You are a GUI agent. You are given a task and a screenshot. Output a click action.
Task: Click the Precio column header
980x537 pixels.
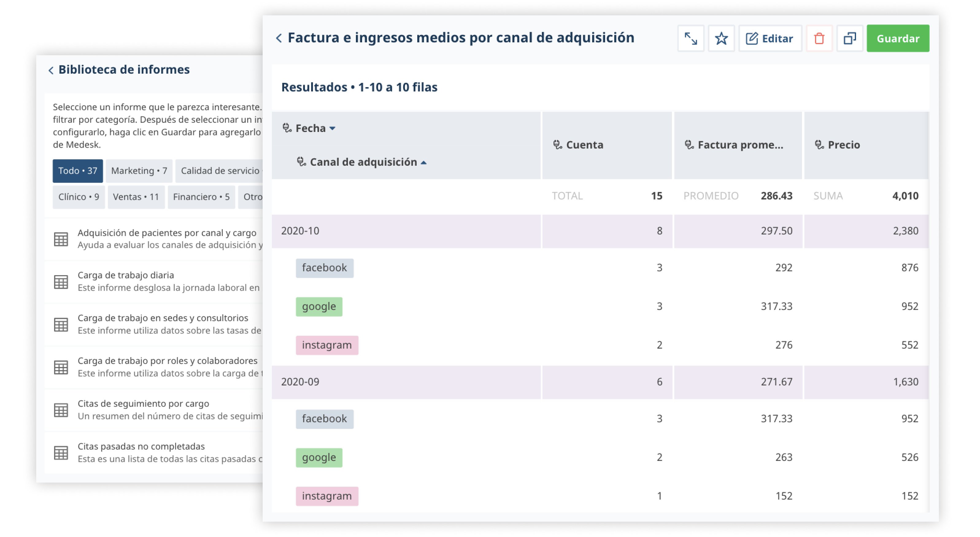point(866,145)
